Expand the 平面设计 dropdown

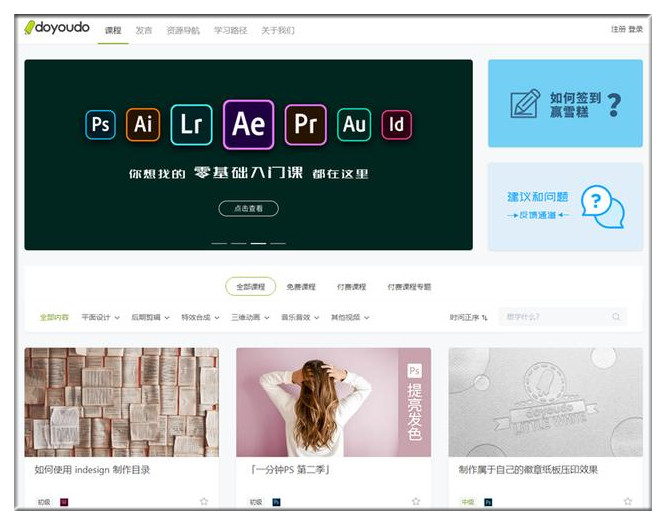pos(101,317)
